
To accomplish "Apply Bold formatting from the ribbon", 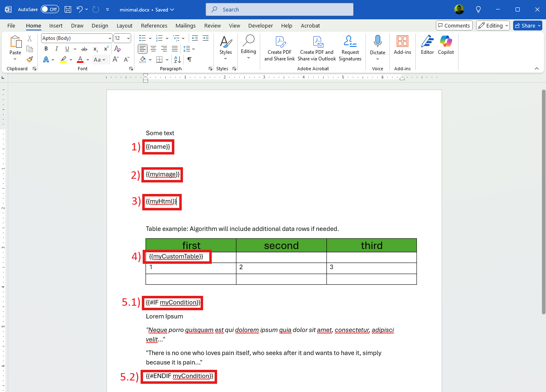I will point(46,48).
